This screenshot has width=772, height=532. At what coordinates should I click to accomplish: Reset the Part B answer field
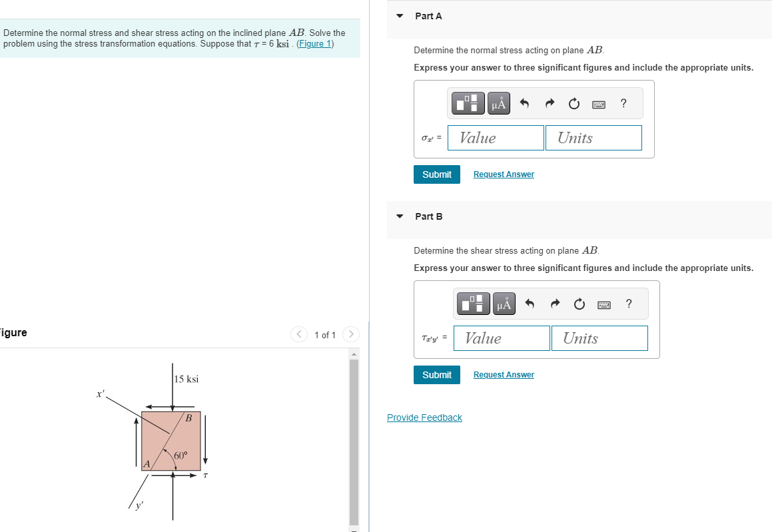[x=579, y=304]
